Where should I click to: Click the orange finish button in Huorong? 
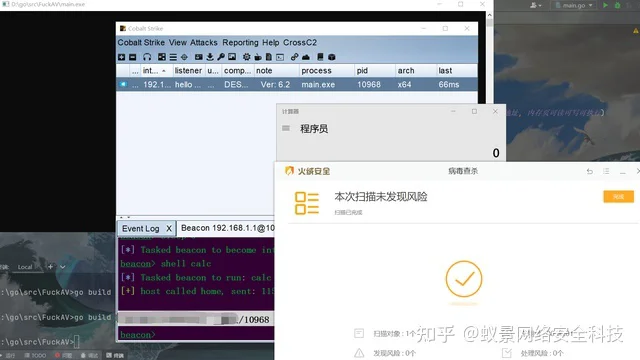[618, 197]
